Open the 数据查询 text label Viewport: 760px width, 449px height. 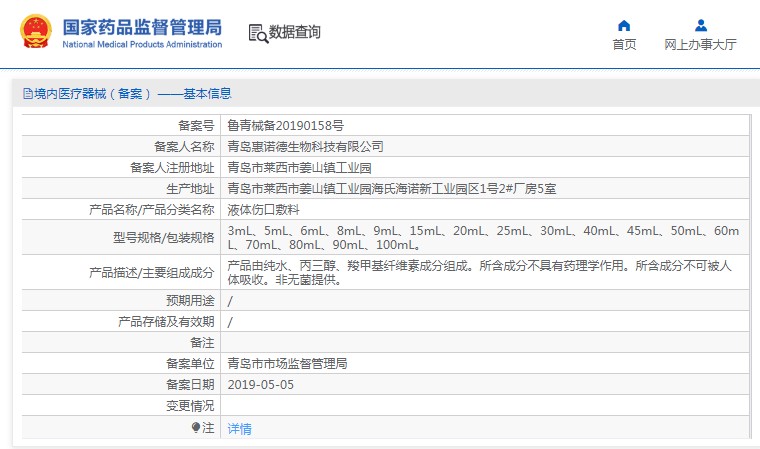(x=295, y=33)
